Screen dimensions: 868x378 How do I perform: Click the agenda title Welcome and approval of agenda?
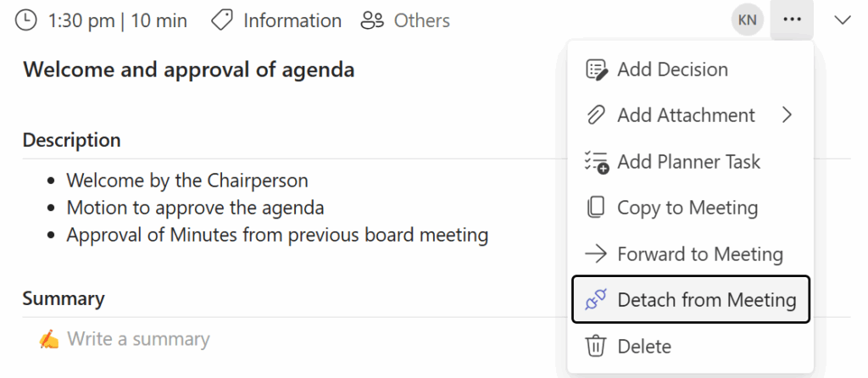point(188,69)
